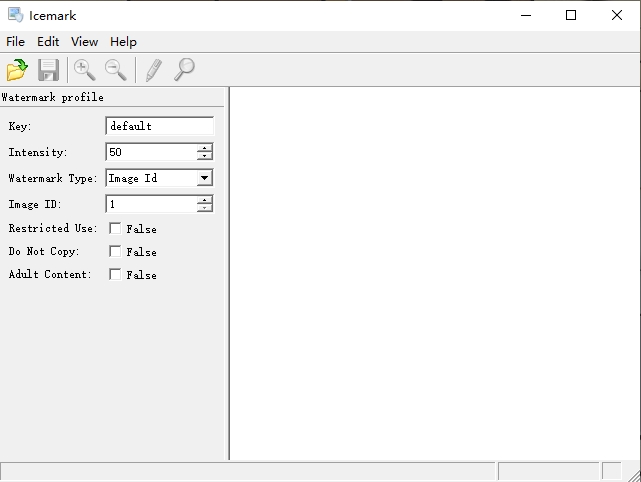Embed watermark using the pencil icon
The image size is (641, 482).
[x=153, y=70]
